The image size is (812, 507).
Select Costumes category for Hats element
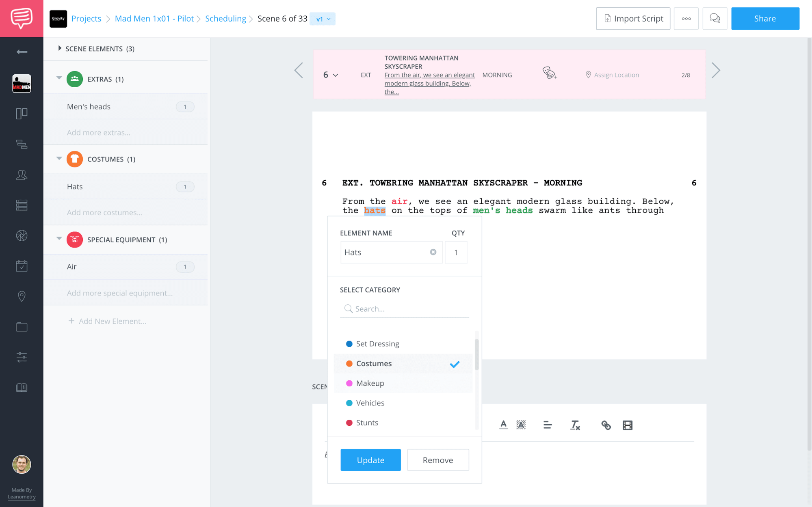click(374, 363)
